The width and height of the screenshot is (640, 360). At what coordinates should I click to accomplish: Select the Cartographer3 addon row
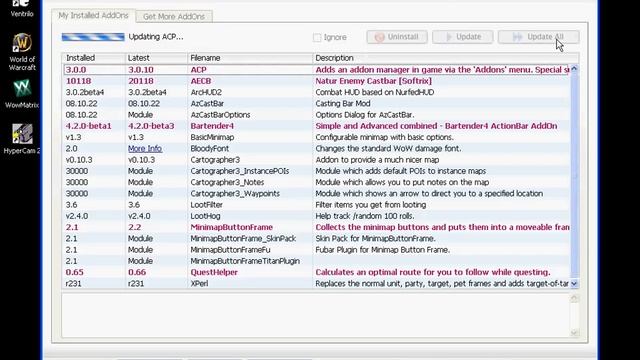click(x=316, y=160)
